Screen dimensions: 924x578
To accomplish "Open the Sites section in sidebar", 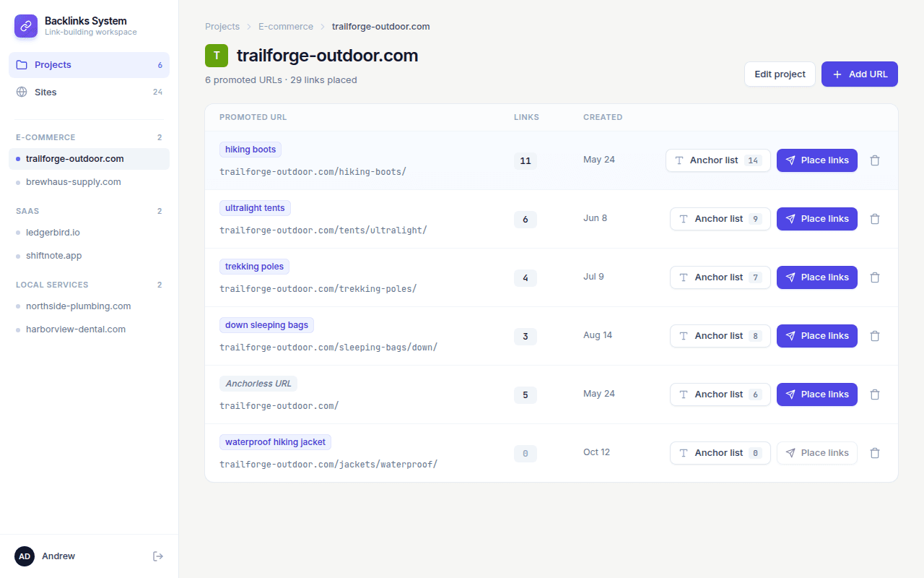I will click(89, 92).
